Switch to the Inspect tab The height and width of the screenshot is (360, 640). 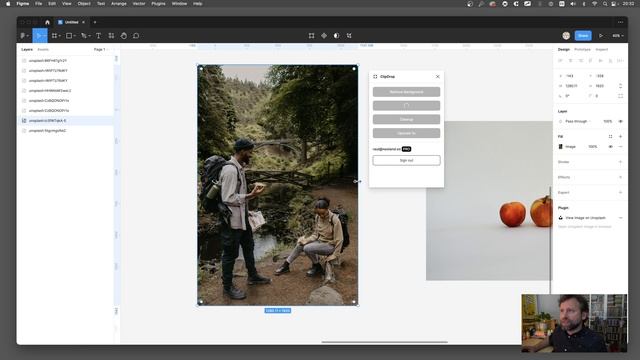[x=602, y=49]
